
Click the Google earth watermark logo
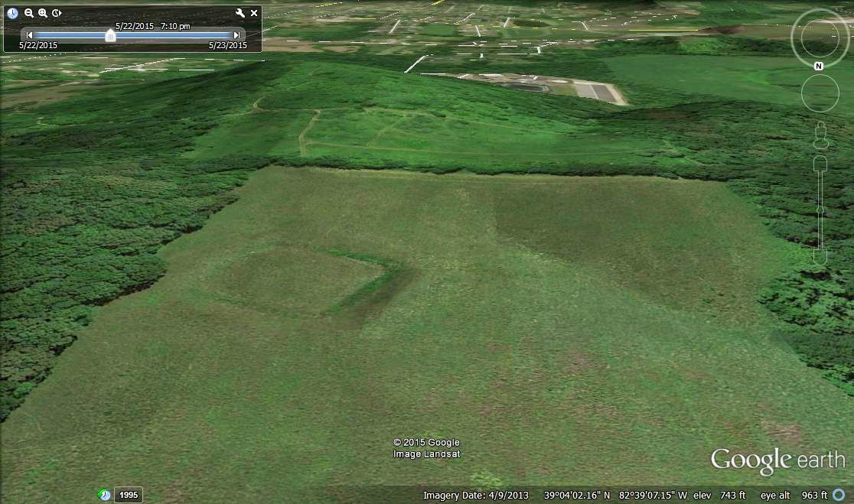tap(775, 460)
